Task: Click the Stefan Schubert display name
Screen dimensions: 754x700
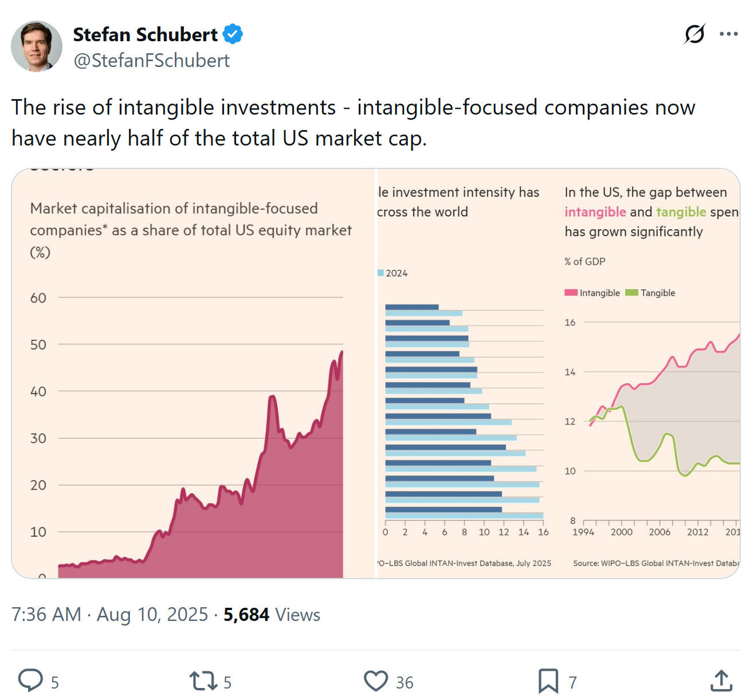Action: [145, 34]
